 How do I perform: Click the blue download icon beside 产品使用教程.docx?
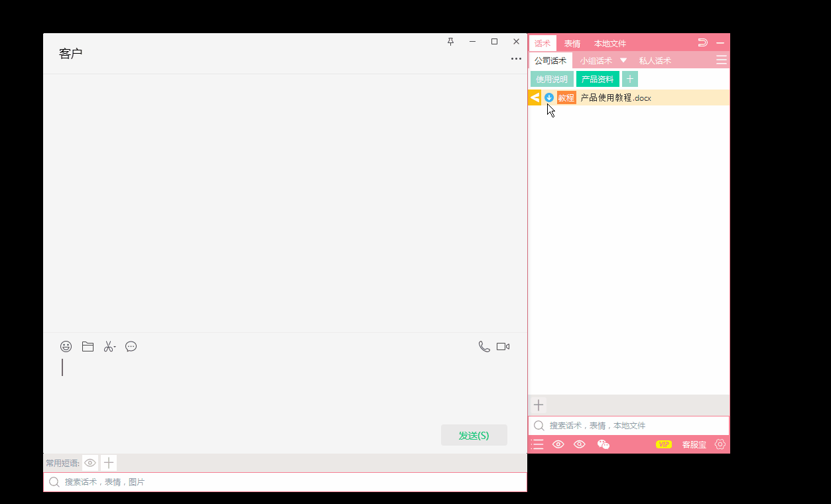(x=548, y=97)
